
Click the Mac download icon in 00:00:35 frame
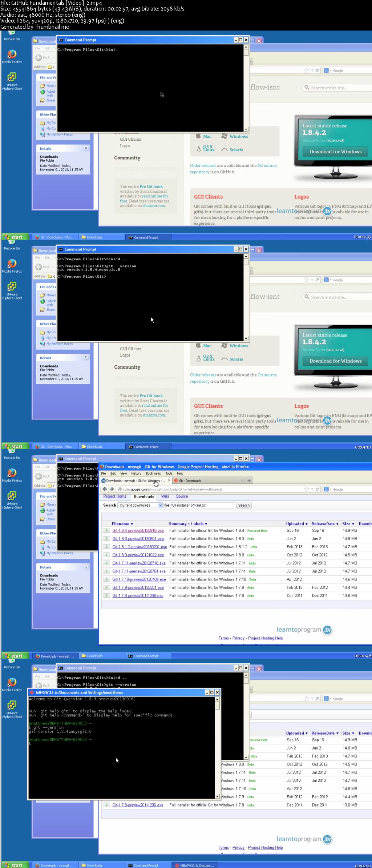[x=198, y=136]
